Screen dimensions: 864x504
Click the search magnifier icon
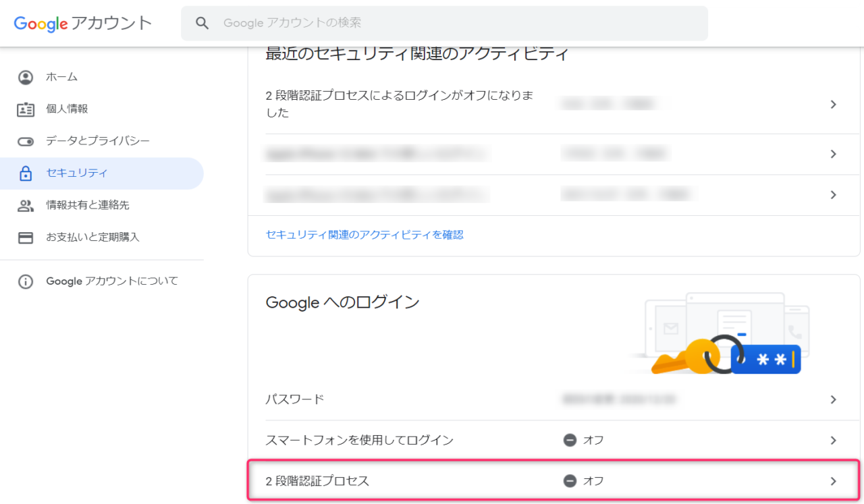pos(202,23)
